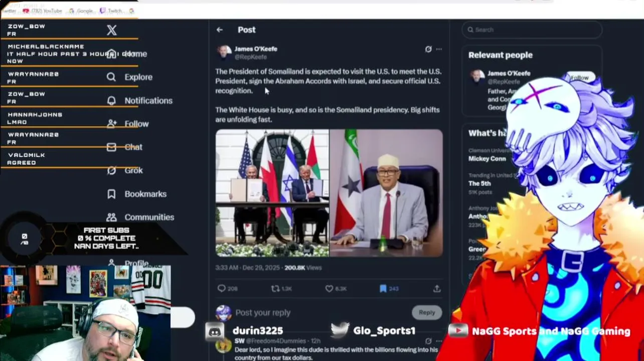Open James O'Keefe in Relevant people
Screen dimensions: 644x361
tap(509, 73)
